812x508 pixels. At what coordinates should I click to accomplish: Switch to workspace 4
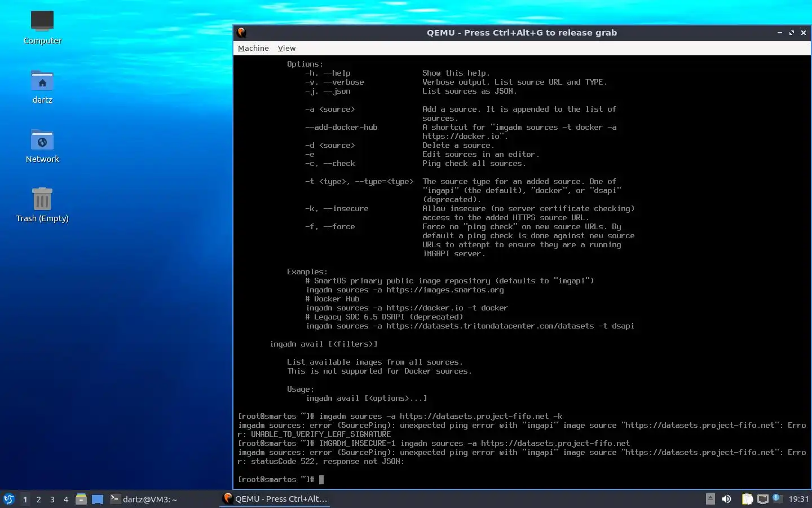click(65, 499)
